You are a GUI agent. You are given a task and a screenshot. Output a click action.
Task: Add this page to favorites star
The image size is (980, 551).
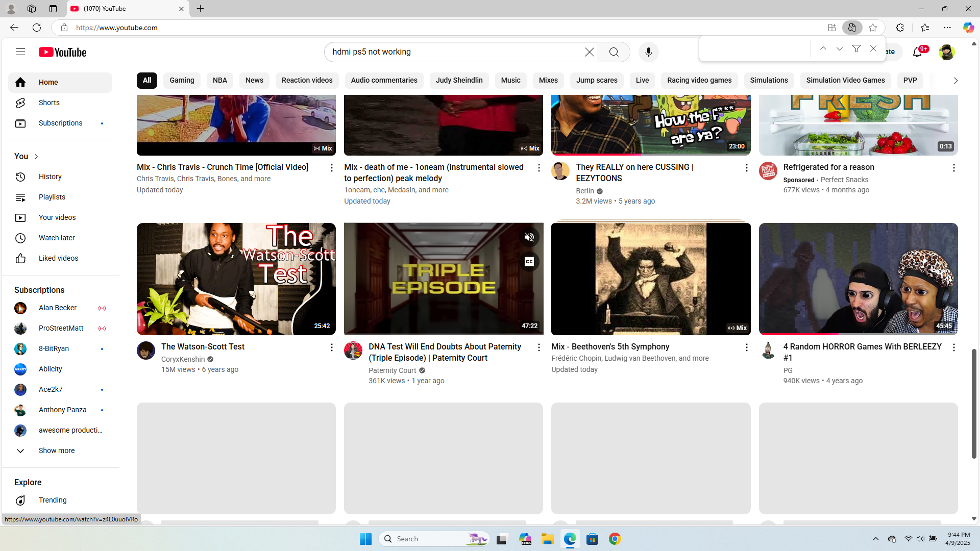pyautogui.click(x=873, y=28)
